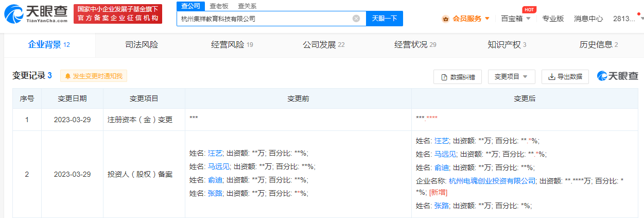Open the 消息中心 message center

588,19
